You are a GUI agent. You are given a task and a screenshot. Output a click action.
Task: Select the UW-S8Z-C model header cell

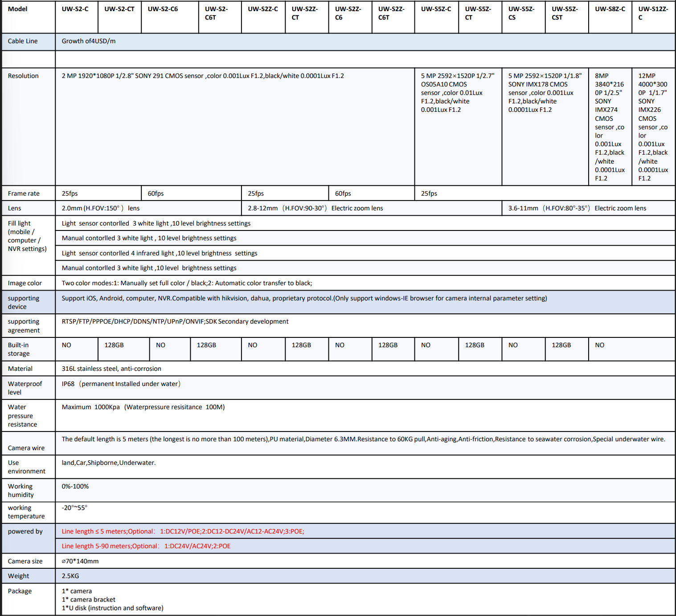pos(610,9)
